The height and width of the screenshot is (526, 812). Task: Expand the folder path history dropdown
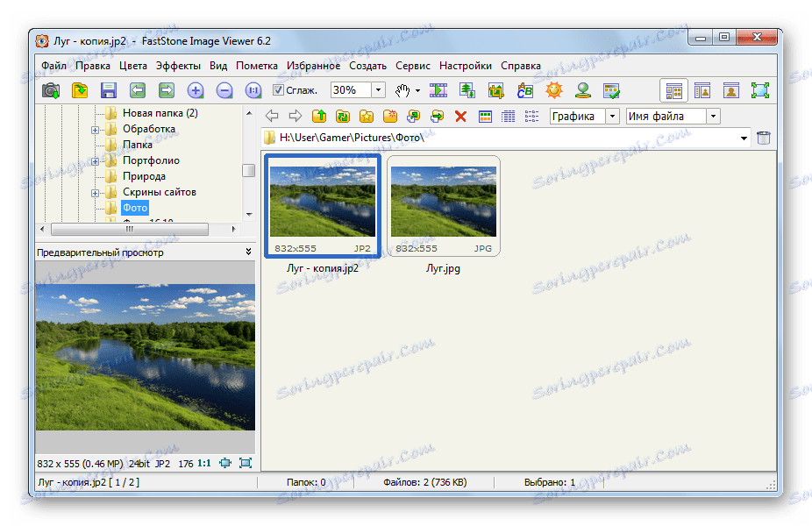[x=744, y=139]
